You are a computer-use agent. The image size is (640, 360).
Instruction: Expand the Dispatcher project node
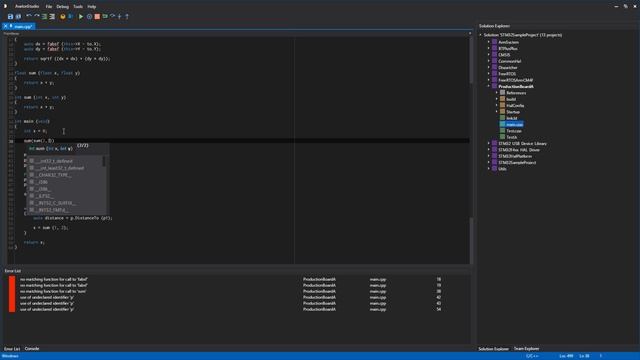[489, 67]
